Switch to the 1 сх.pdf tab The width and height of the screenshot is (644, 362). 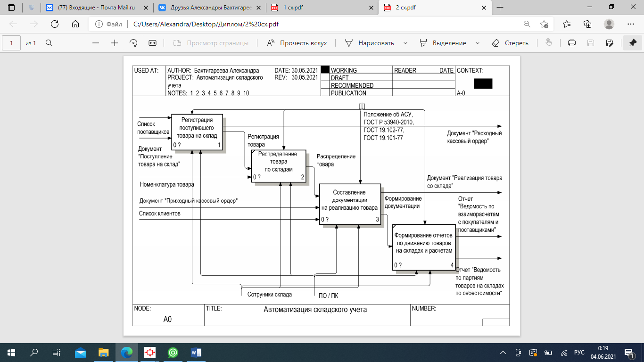point(322,8)
